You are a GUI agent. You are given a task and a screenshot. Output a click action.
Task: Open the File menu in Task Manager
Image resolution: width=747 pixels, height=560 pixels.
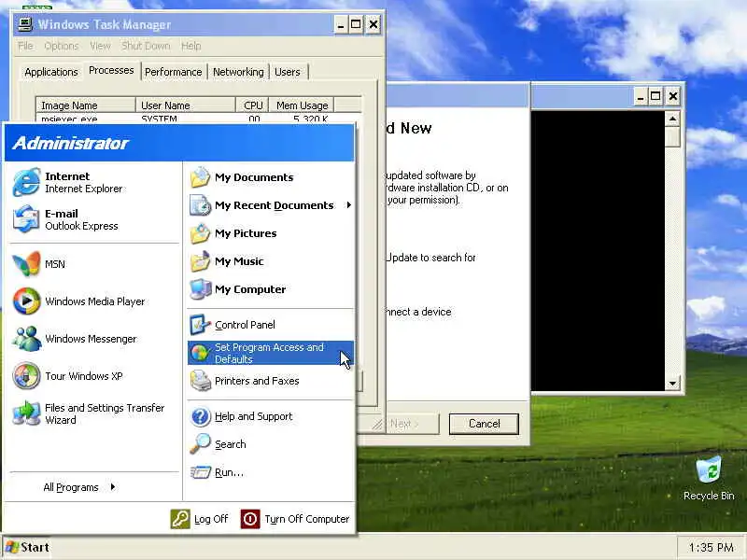[26, 46]
